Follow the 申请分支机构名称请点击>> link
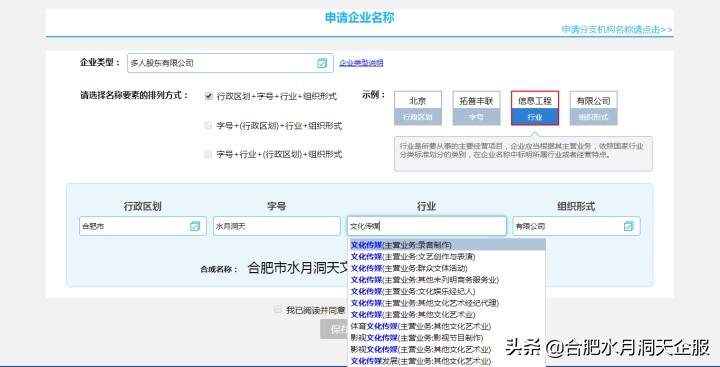720x367 pixels. tap(617, 29)
